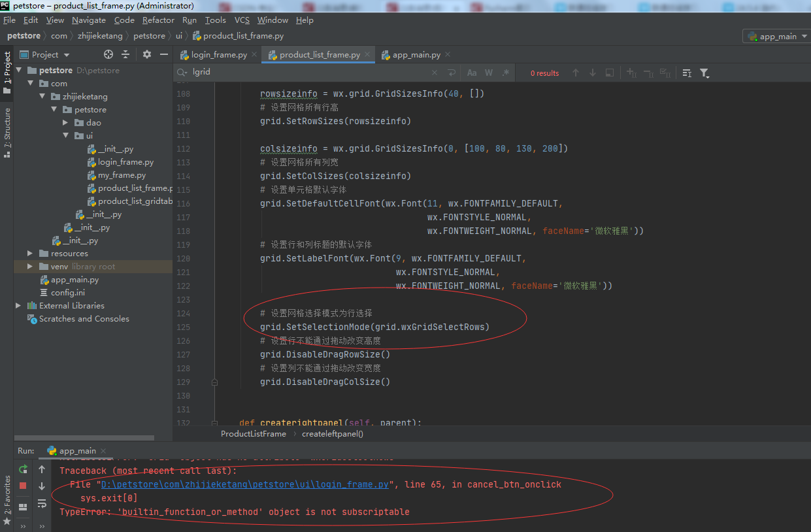This screenshot has height=532, width=811.
Task: Close the login_frame.py editor tab
Action: pos(254,55)
